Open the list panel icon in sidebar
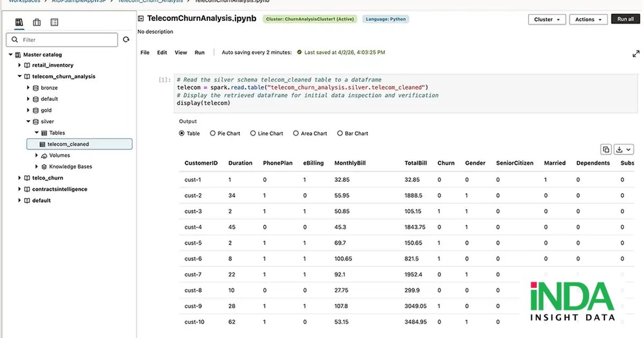The image size is (644, 338). tap(54, 23)
